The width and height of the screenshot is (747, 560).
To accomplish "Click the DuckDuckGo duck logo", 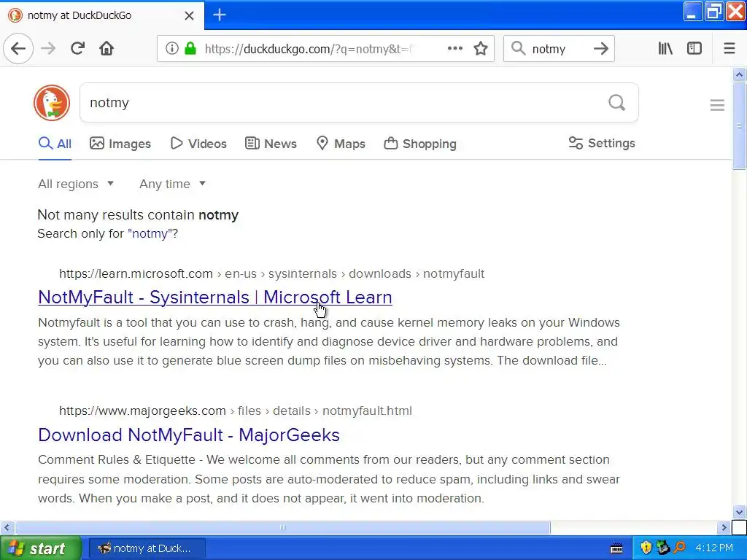I will point(52,103).
